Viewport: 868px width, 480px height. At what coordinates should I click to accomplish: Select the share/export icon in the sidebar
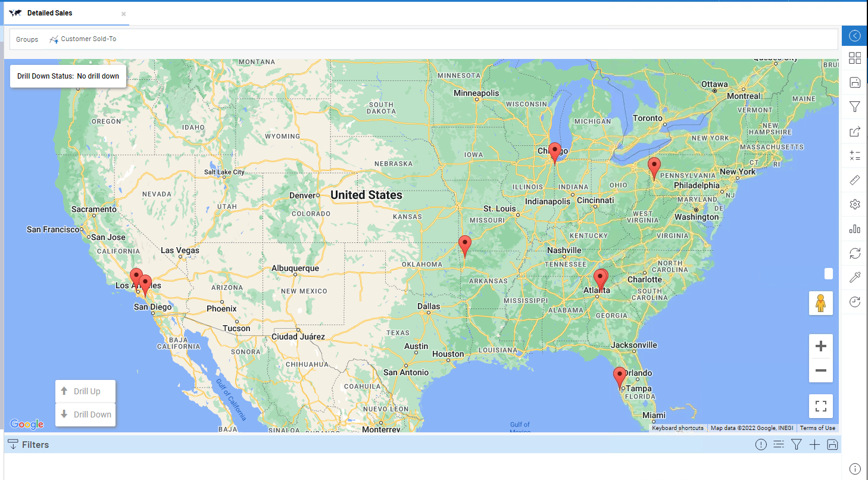click(854, 132)
